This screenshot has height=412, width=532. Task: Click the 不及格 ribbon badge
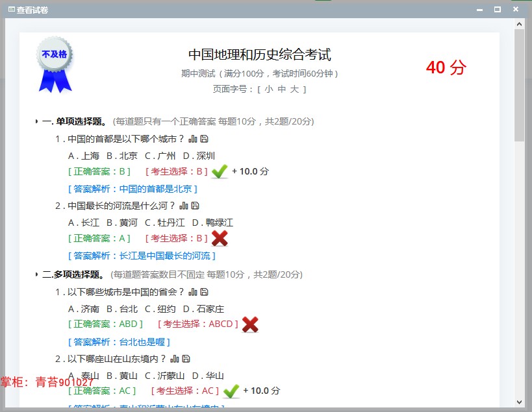click(x=55, y=65)
